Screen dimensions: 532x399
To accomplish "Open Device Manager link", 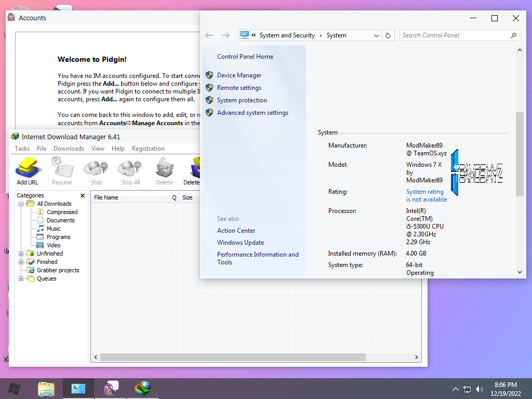I will (239, 75).
